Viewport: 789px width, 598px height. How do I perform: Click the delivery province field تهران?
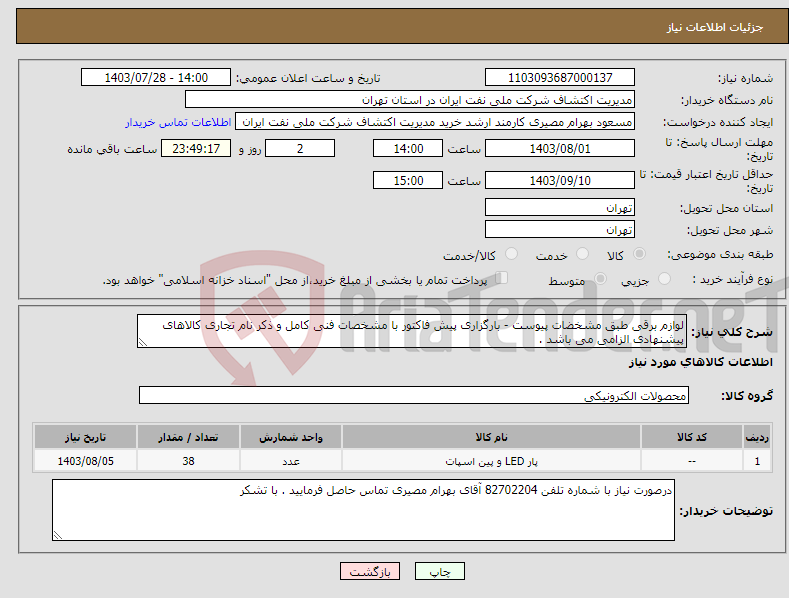coord(560,207)
